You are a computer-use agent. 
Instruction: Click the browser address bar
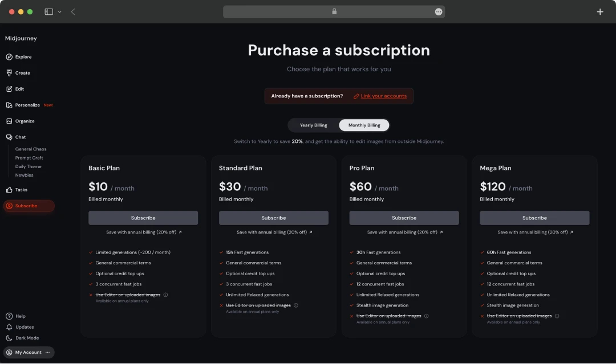click(x=334, y=11)
